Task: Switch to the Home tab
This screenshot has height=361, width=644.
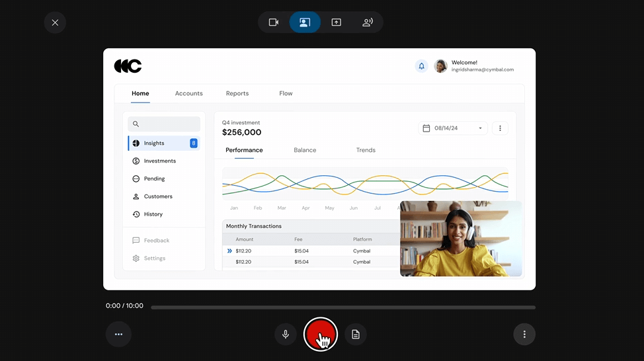Action: point(140,93)
